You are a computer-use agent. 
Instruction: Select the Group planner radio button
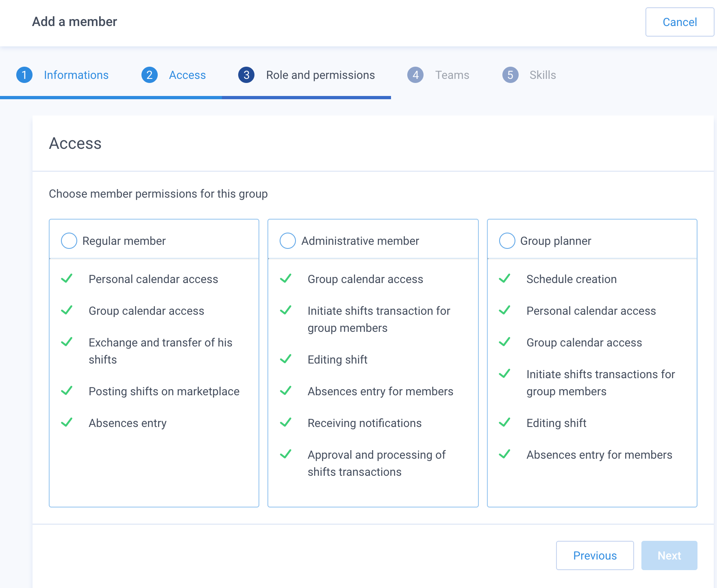[x=507, y=241]
